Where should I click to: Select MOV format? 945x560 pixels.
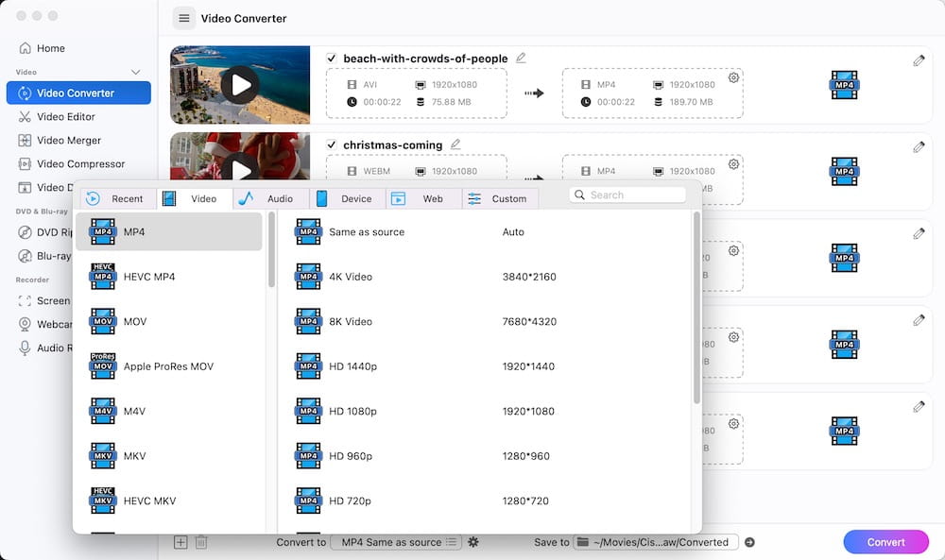tap(169, 321)
